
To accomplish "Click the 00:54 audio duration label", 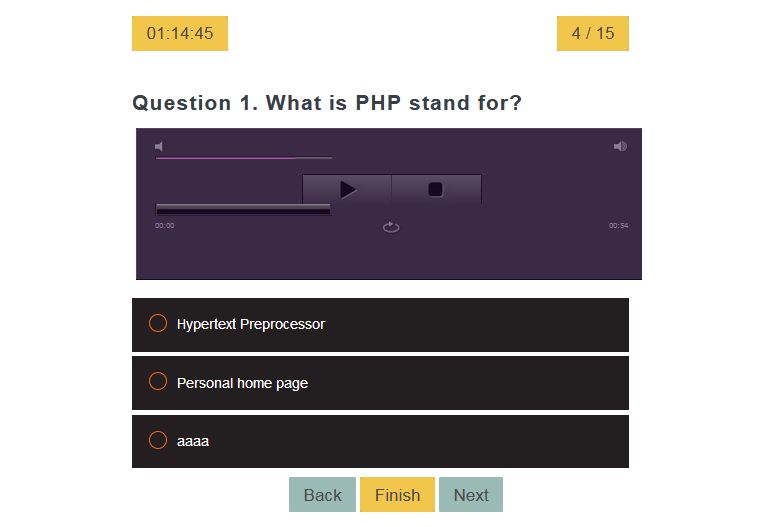I will (x=618, y=226).
